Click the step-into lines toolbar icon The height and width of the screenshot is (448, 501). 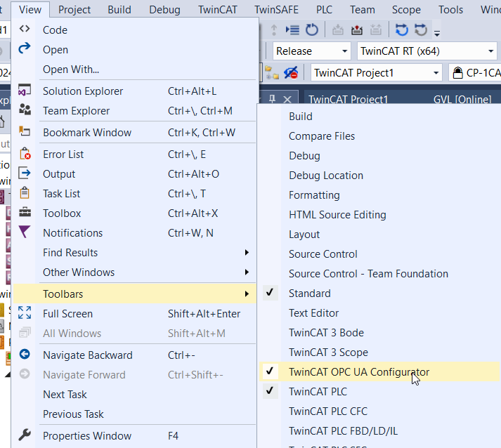click(292, 30)
